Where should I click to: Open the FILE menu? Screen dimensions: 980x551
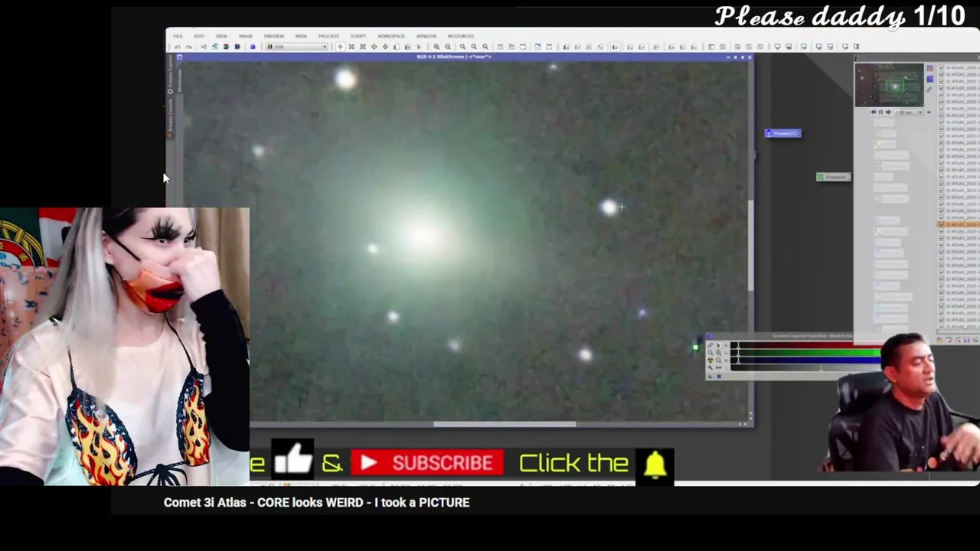click(178, 36)
